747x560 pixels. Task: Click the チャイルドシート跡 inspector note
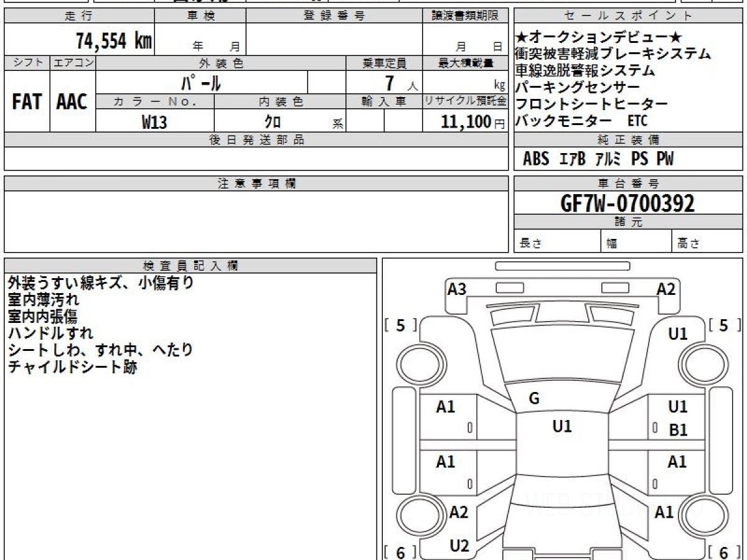72,367
